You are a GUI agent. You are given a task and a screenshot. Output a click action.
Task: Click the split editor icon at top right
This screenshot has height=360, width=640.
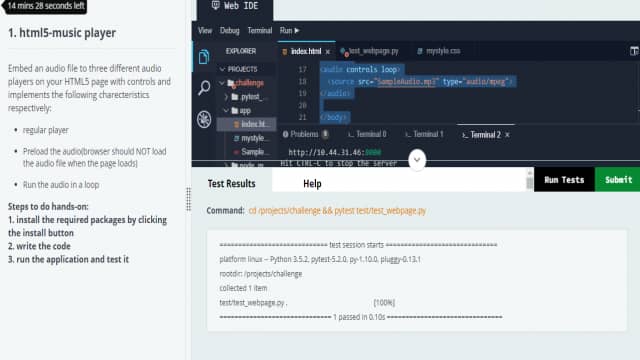634,51
